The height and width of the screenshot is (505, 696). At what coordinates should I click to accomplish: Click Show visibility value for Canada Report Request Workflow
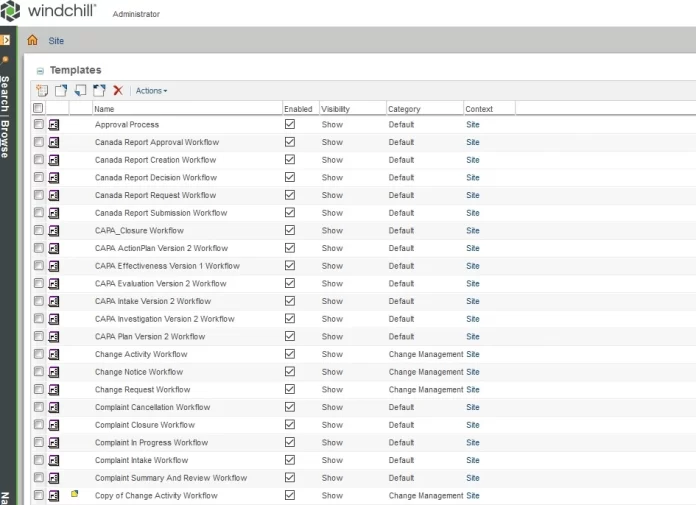pos(332,195)
